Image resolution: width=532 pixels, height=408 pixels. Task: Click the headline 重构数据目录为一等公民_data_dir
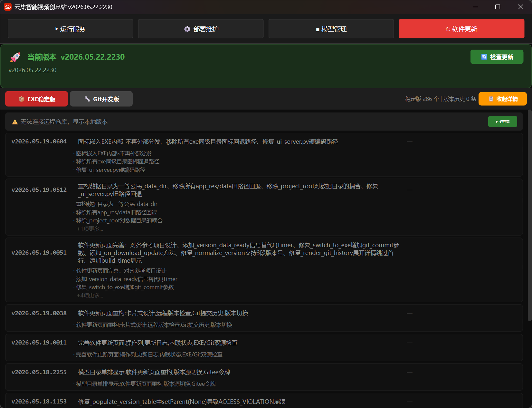coord(228,190)
